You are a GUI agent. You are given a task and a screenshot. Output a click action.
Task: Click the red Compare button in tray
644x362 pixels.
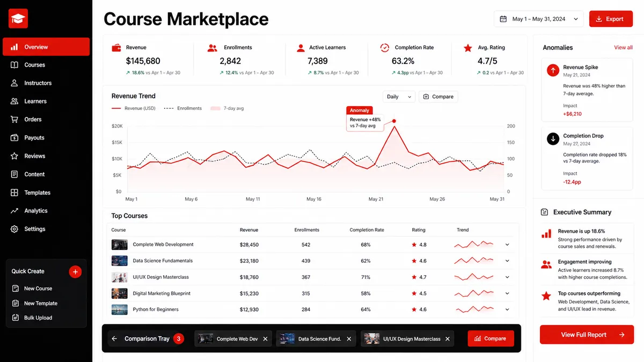tap(491, 338)
